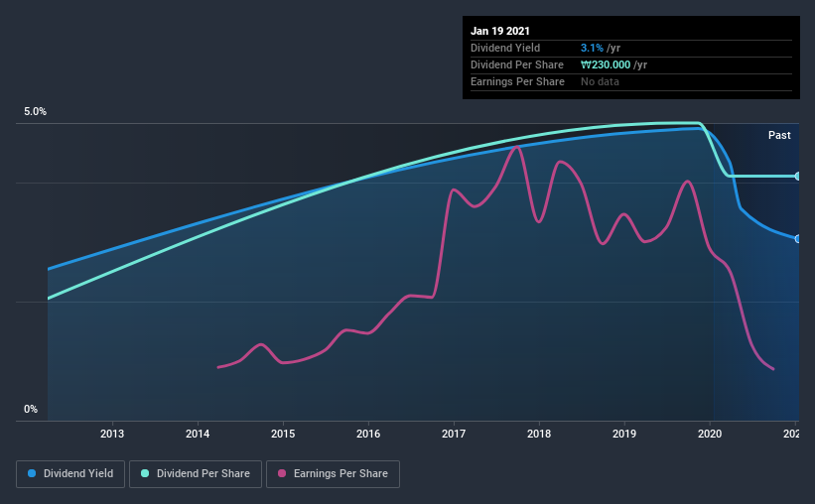
Task: Select the 2019 x-axis label
Action: (624, 434)
